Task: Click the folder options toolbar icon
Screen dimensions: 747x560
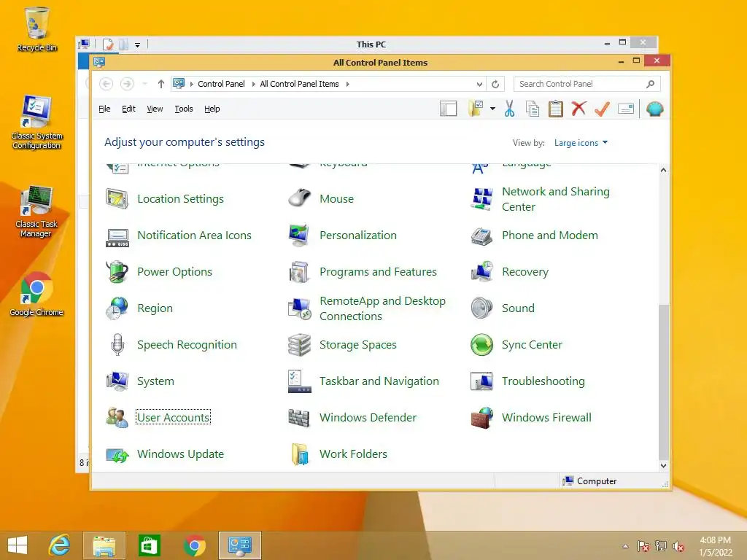Action: [x=476, y=109]
